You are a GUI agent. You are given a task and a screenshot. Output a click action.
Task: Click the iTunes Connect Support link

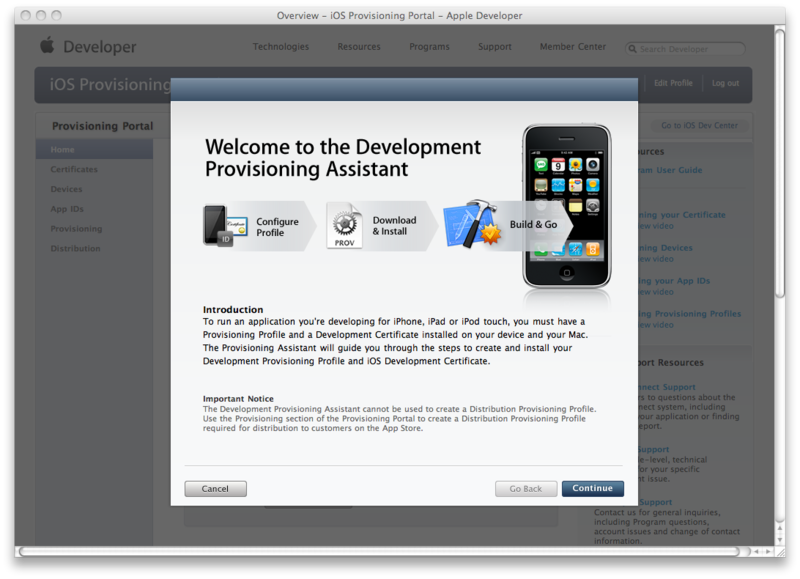(x=667, y=387)
